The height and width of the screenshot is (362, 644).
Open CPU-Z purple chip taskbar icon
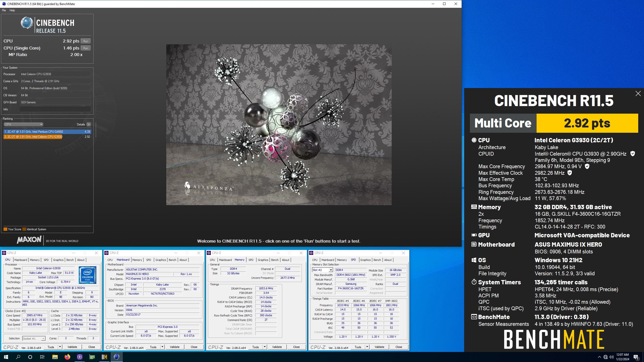(x=79, y=357)
